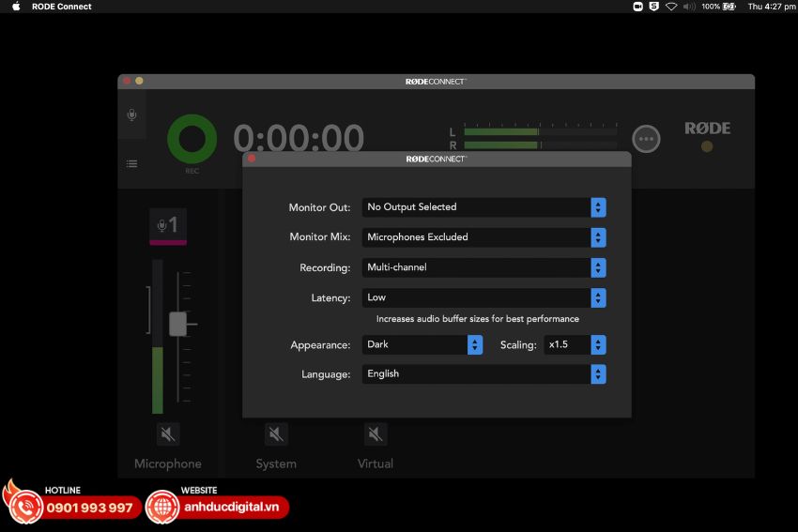Toggle mute on the System channel
Viewport: 798px width, 532px height.
(x=275, y=433)
